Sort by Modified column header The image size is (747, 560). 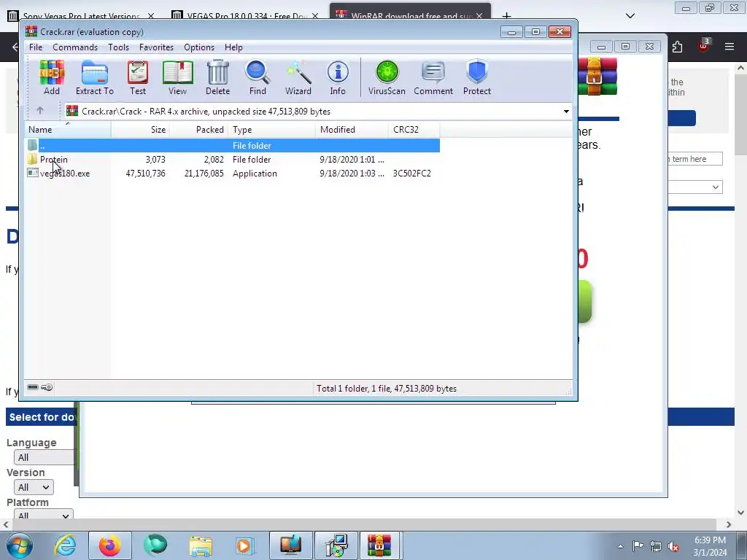(x=352, y=130)
